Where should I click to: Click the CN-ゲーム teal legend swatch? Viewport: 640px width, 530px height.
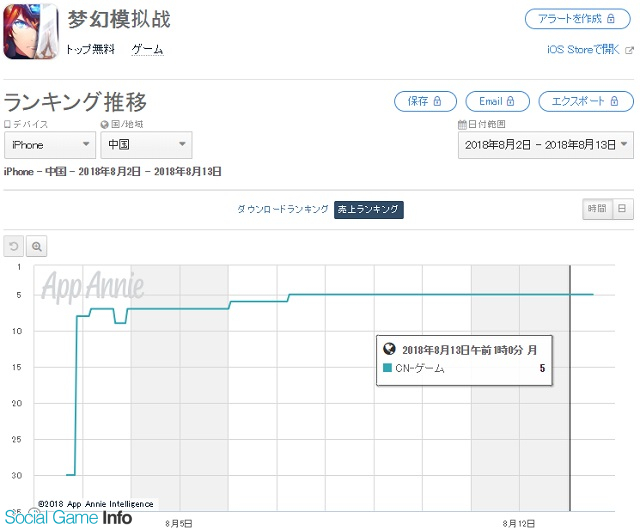[387, 368]
